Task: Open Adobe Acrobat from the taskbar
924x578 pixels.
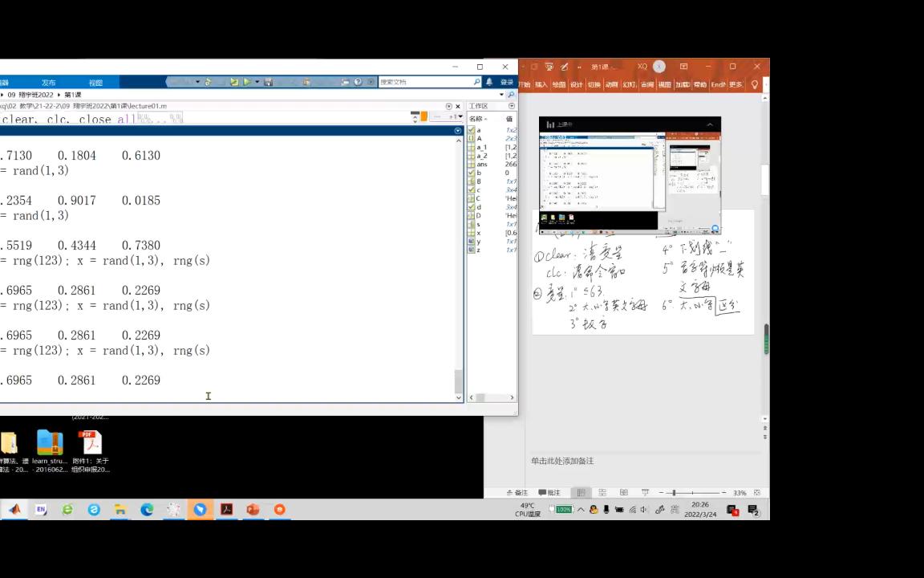Action: [x=226, y=510]
